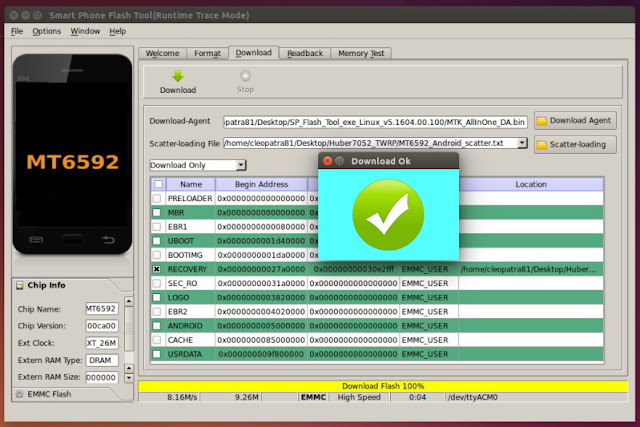Switch to the Readback tab
640x427 pixels.
(305, 53)
